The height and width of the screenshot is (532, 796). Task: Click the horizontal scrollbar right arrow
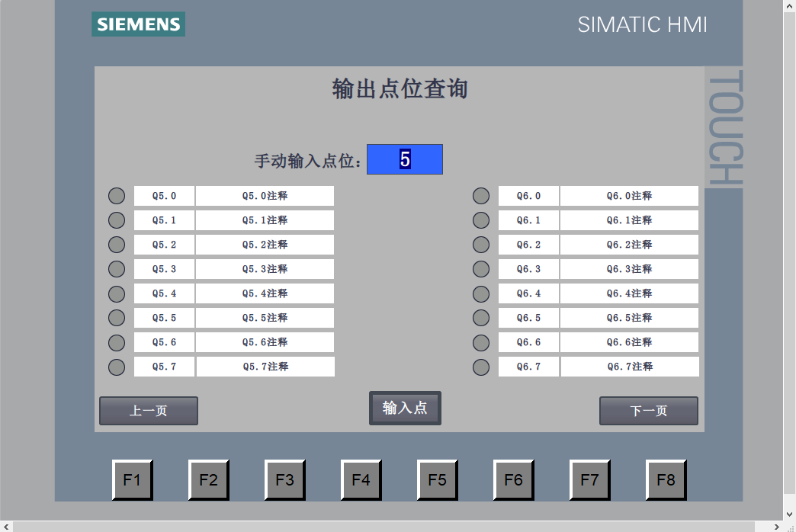click(776, 526)
